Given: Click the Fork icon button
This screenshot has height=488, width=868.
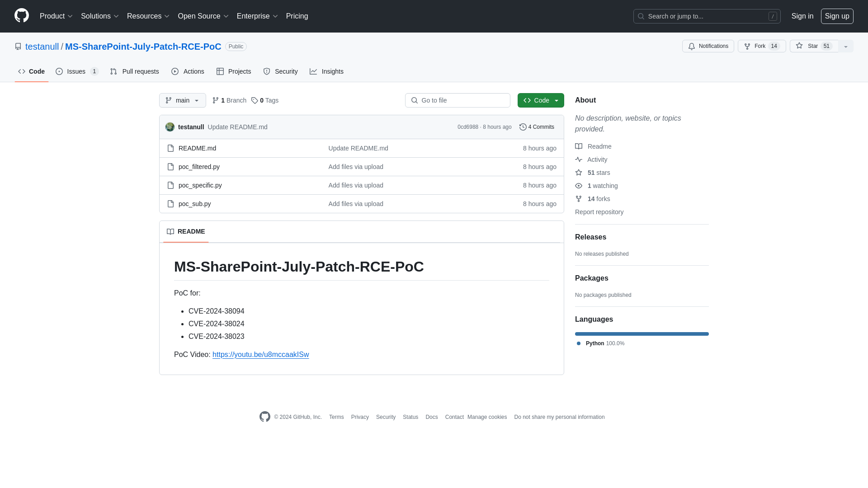Looking at the screenshot, I should [747, 46].
